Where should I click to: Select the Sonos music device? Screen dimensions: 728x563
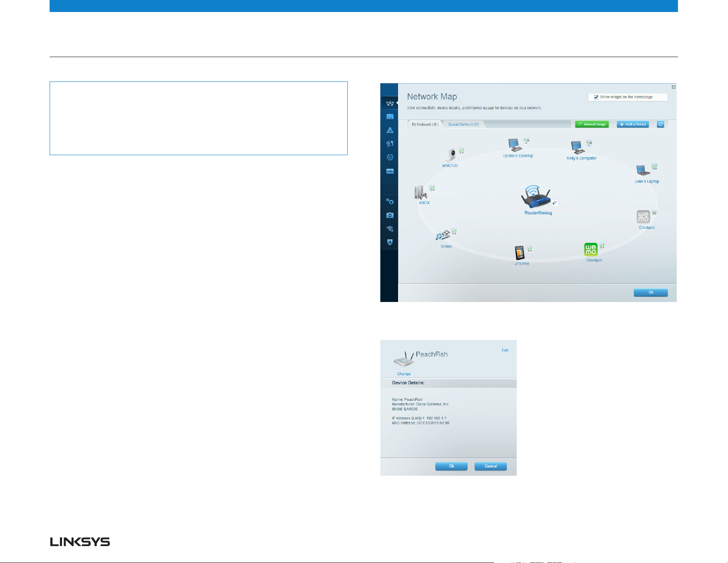tap(442, 236)
